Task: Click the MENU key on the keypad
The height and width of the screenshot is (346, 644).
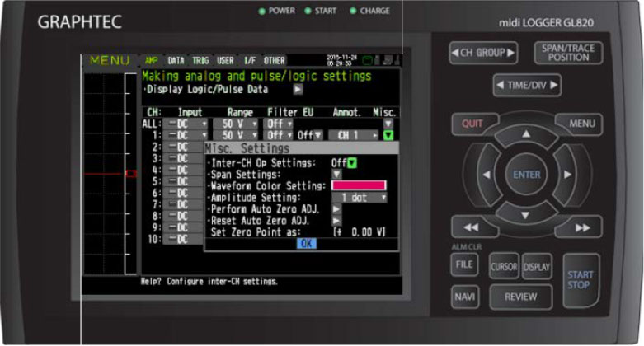Action: [x=581, y=124]
